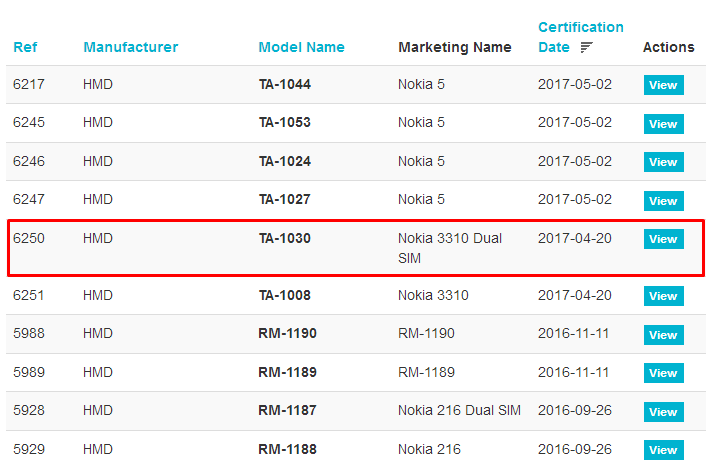View the TA-1008 Nokia 3310 entry
This screenshot has height=472, width=712.
coord(663,296)
